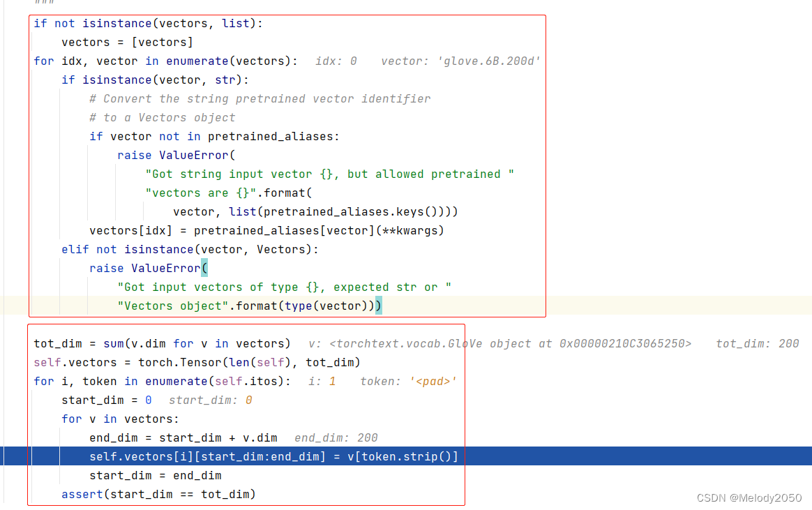Viewport: 812px width, 510px height.
Task: Click the "tot_dim = sum(v.dim" assignment
Action: point(162,343)
